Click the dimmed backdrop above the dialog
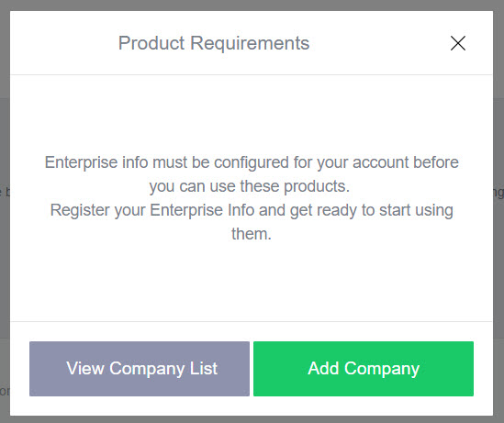 [x=252, y=5]
